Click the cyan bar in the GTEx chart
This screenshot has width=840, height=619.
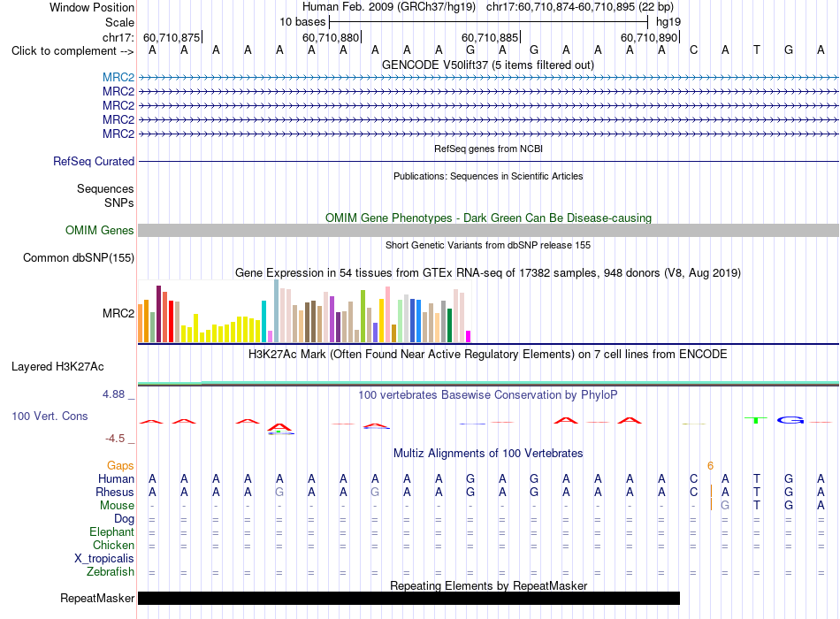click(x=264, y=322)
